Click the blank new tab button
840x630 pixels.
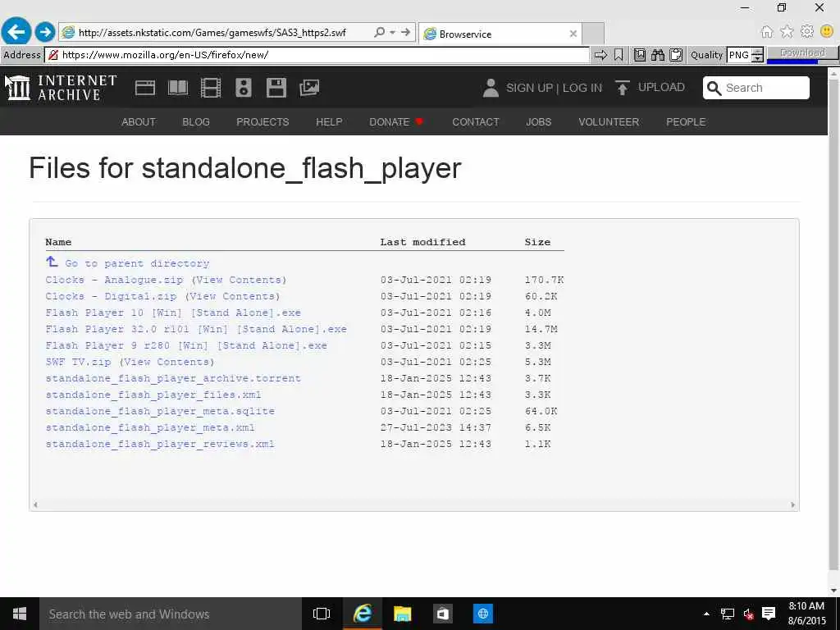(x=593, y=34)
